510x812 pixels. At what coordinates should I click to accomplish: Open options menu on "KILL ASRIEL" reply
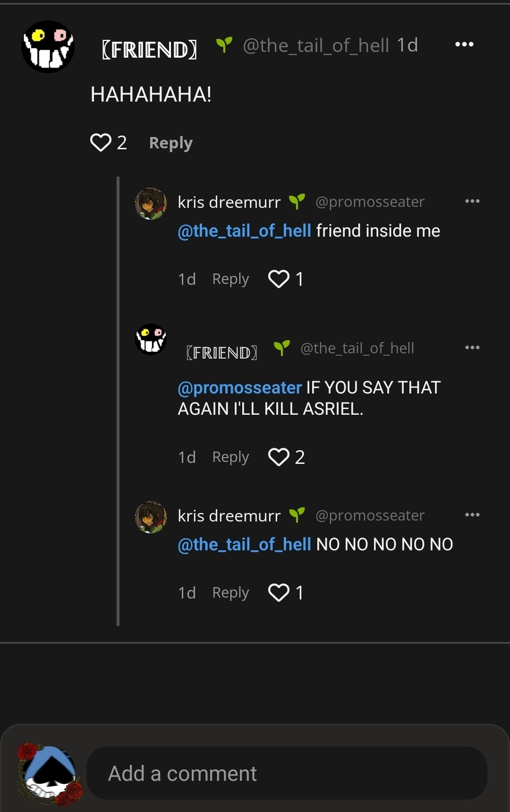[x=472, y=348]
